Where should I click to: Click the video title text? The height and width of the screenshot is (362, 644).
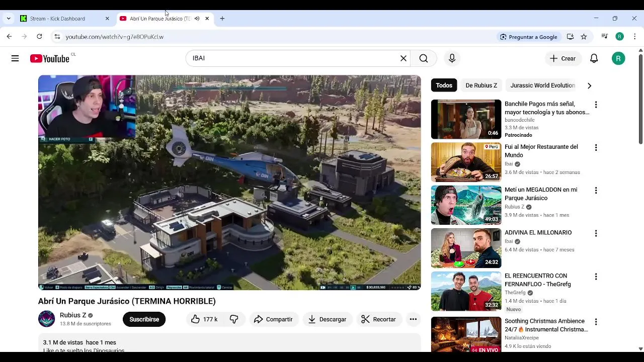(127, 301)
